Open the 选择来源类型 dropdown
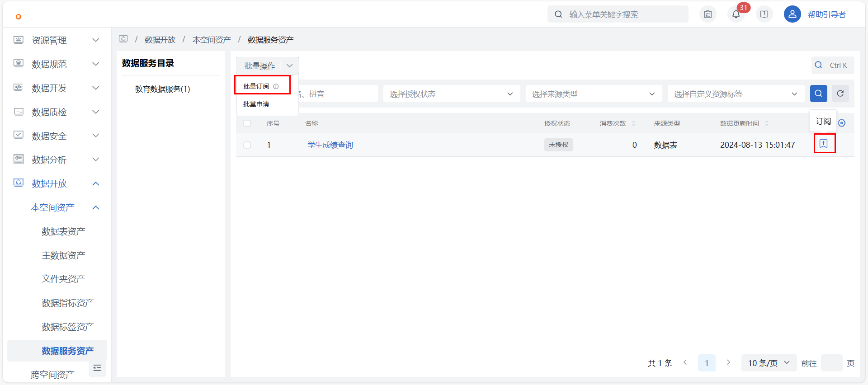The height and width of the screenshot is (385, 868). (x=594, y=94)
